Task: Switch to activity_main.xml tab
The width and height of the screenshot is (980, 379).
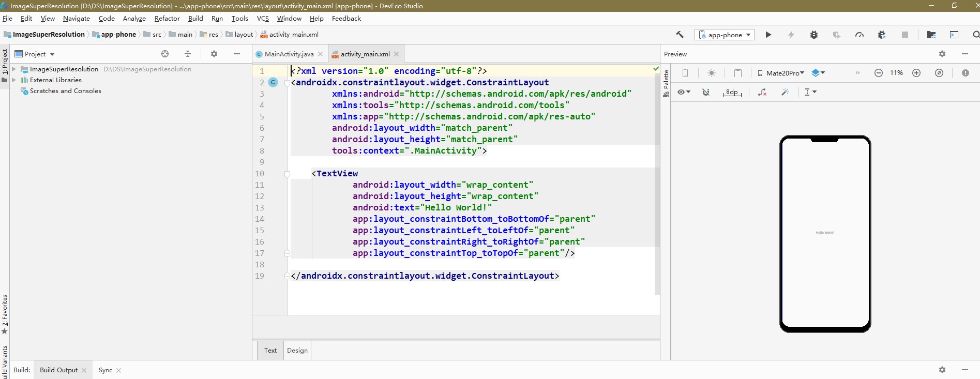Action: point(365,54)
